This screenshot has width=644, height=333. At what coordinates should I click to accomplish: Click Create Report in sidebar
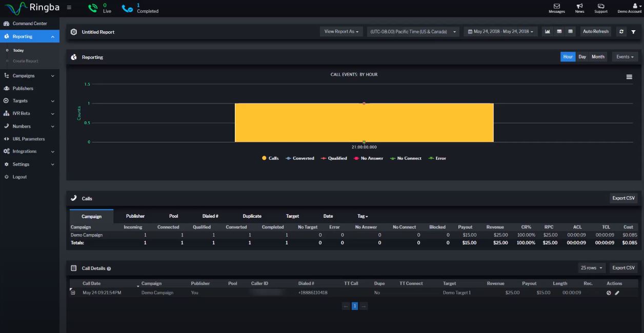point(26,61)
